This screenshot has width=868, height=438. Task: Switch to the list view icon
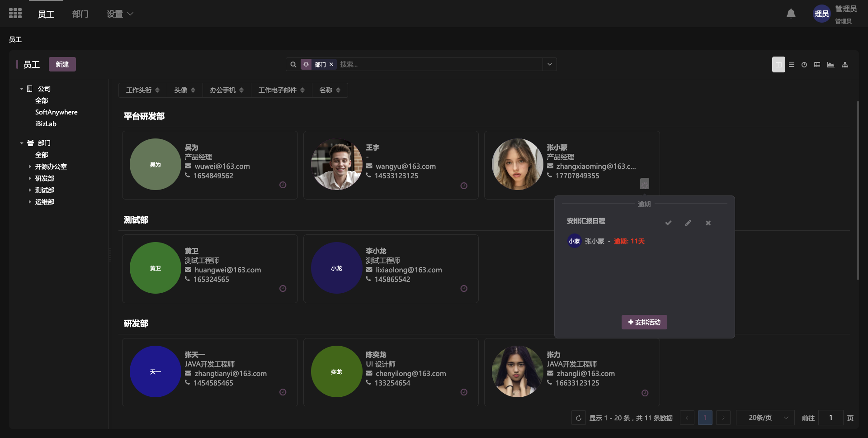[x=791, y=65]
